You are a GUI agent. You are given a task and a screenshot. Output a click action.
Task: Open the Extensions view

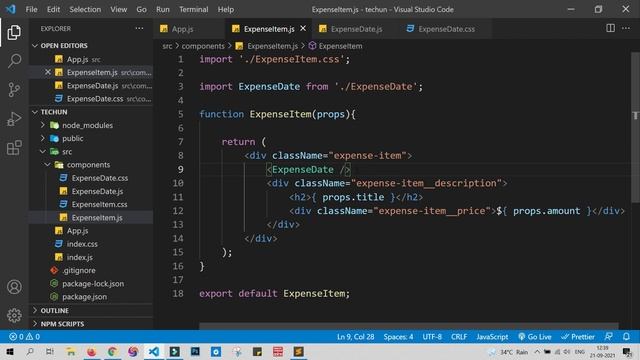14,148
